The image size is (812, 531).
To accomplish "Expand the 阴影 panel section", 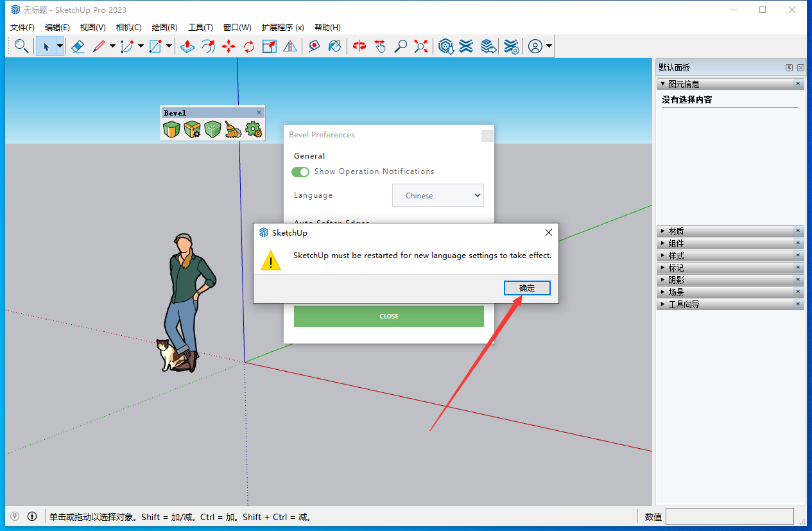I will pyautogui.click(x=676, y=280).
